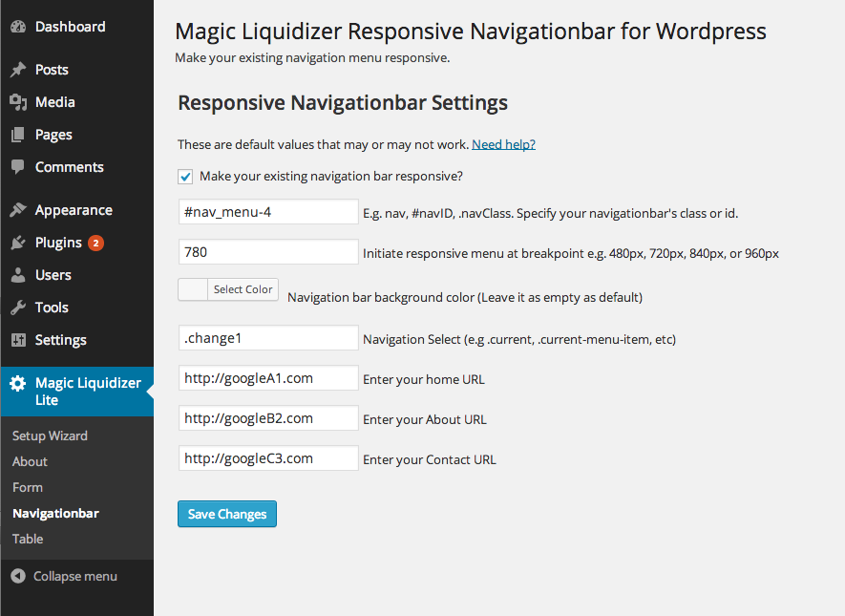Click the text 'Enter your Contact URL'
Screen dimensions: 845x616
[430, 459]
